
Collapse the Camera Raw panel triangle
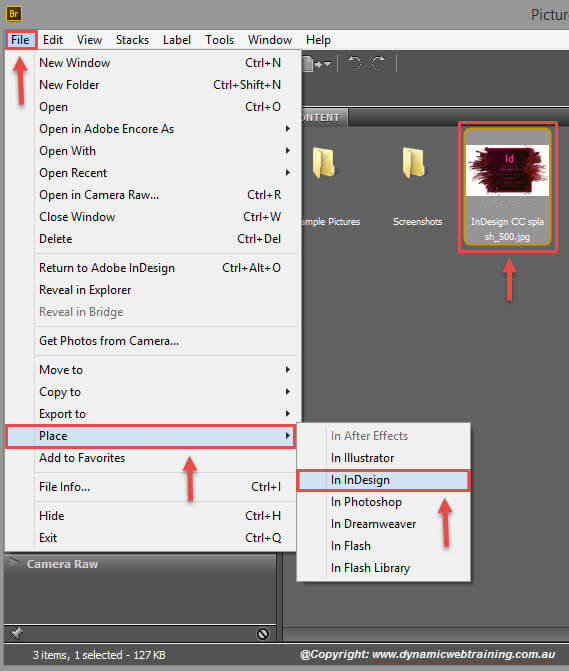[13, 561]
